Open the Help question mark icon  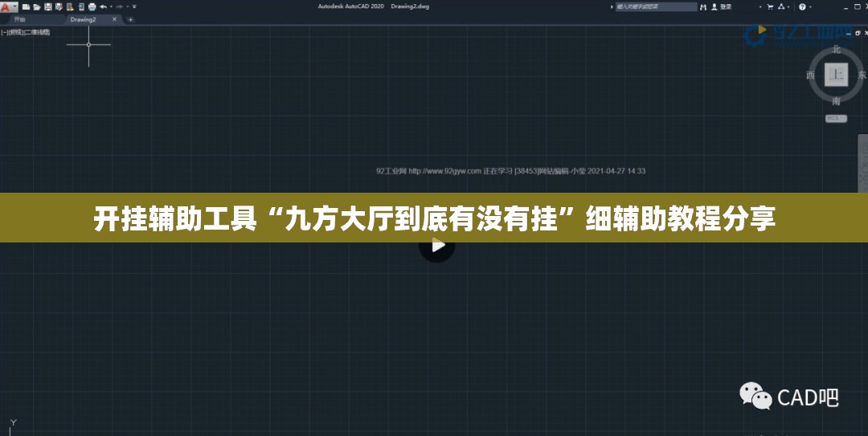802,6
